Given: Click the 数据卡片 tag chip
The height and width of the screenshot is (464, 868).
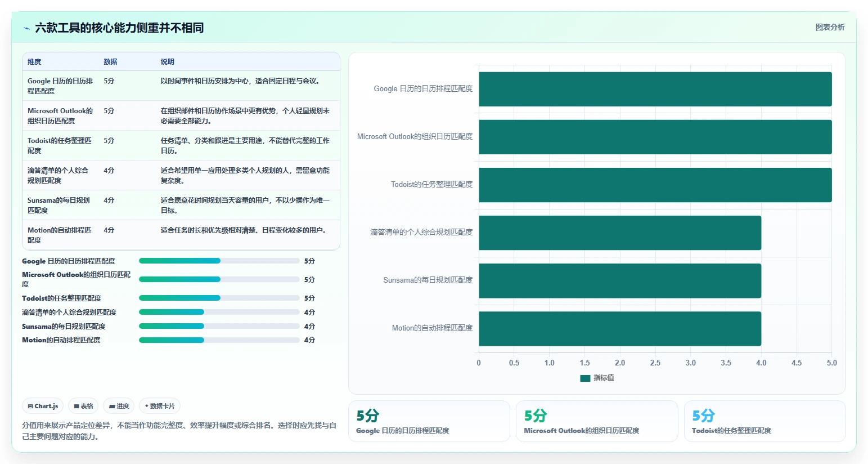Looking at the screenshot, I should coord(160,406).
